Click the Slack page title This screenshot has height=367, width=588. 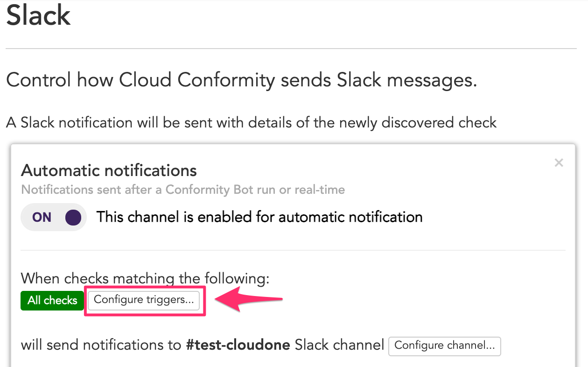[38, 15]
